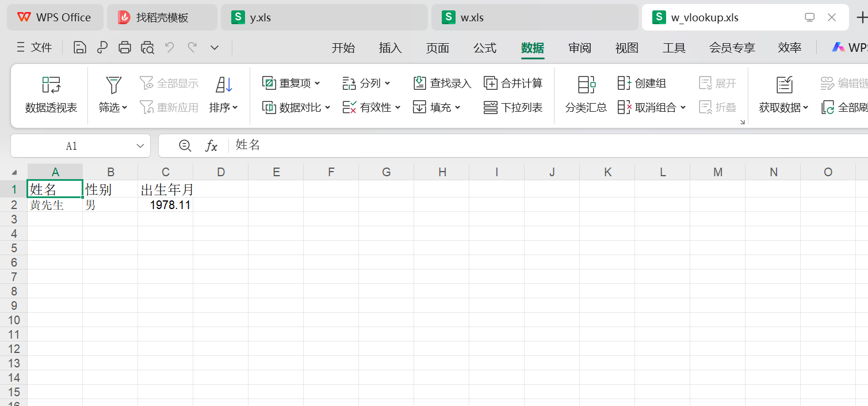868x406 pixels.
Task: Switch to the 公式 ribbon tab
Action: point(484,48)
